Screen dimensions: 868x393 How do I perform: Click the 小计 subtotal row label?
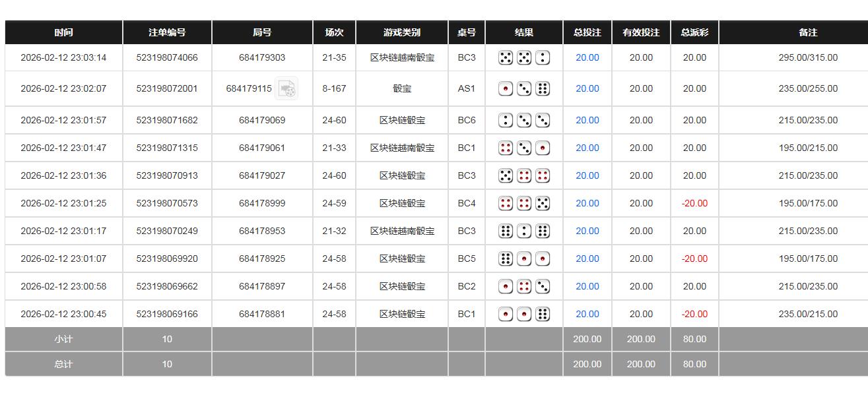64,339
